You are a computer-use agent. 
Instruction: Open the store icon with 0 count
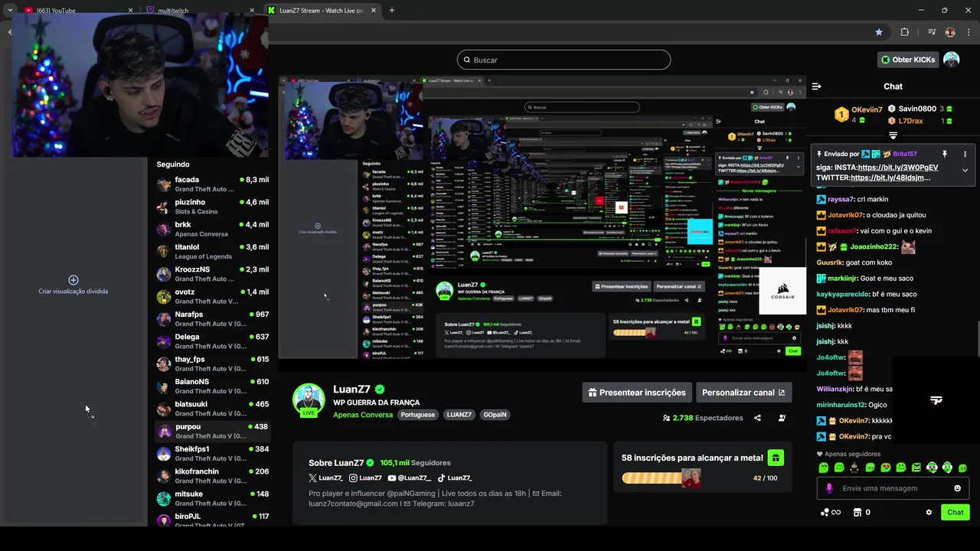pos(861,513)
